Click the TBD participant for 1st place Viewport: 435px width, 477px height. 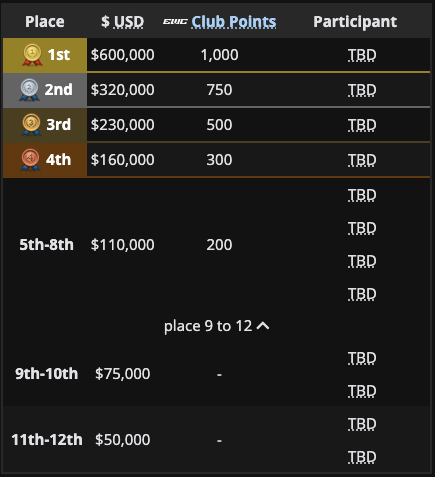pyautogui.click(x=362, y=55)
